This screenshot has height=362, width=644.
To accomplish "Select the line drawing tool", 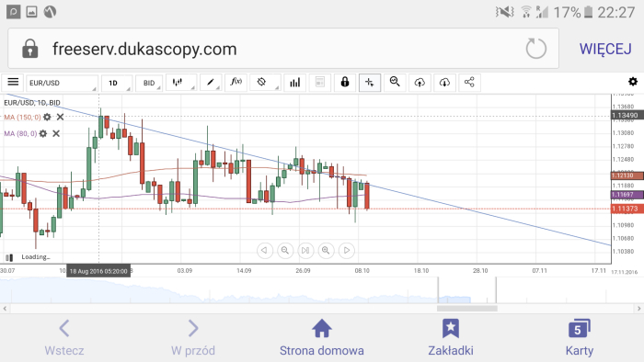I will [211, 83].
